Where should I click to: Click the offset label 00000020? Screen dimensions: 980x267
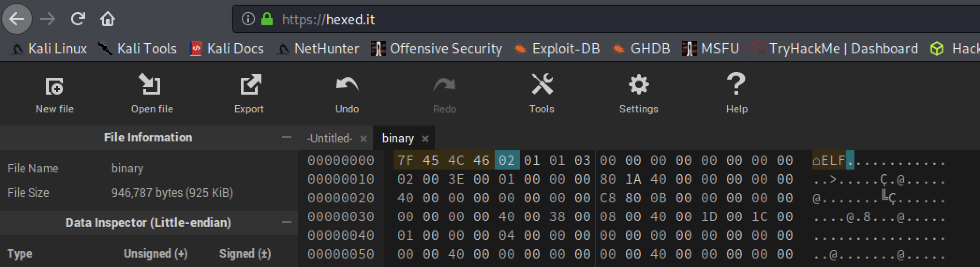[x=341, y=198]
